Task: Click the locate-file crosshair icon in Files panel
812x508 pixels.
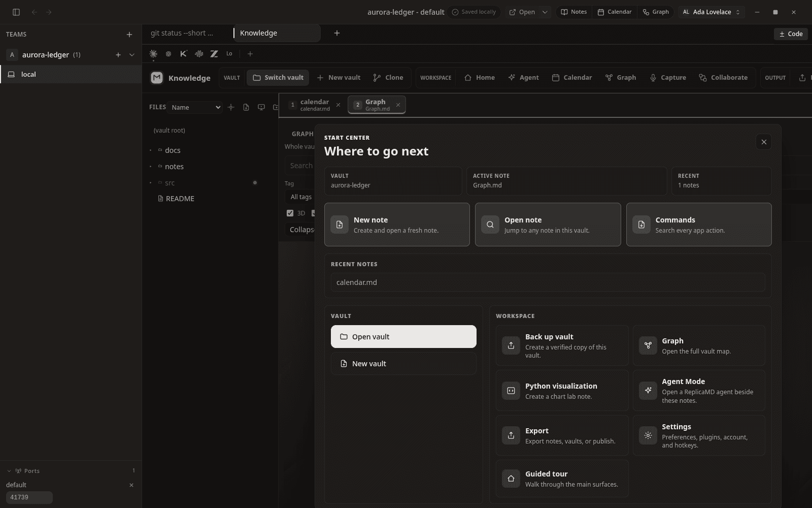Action: click(231, 107)
